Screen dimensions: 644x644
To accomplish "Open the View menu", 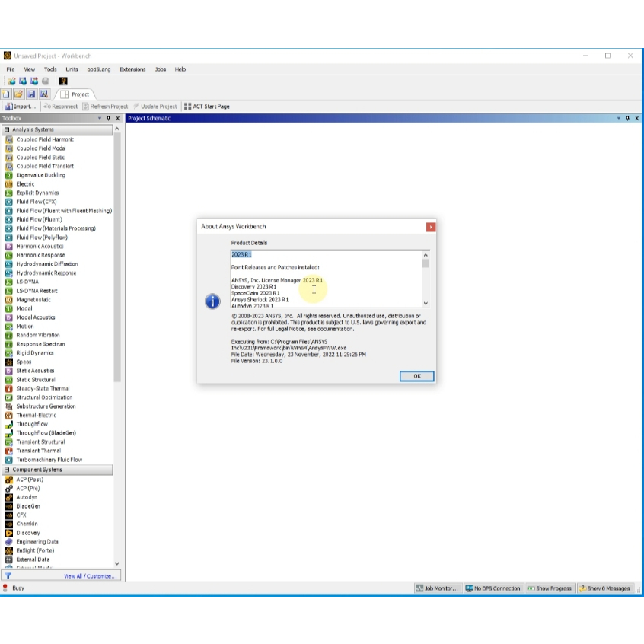I will tap(30, 69).
